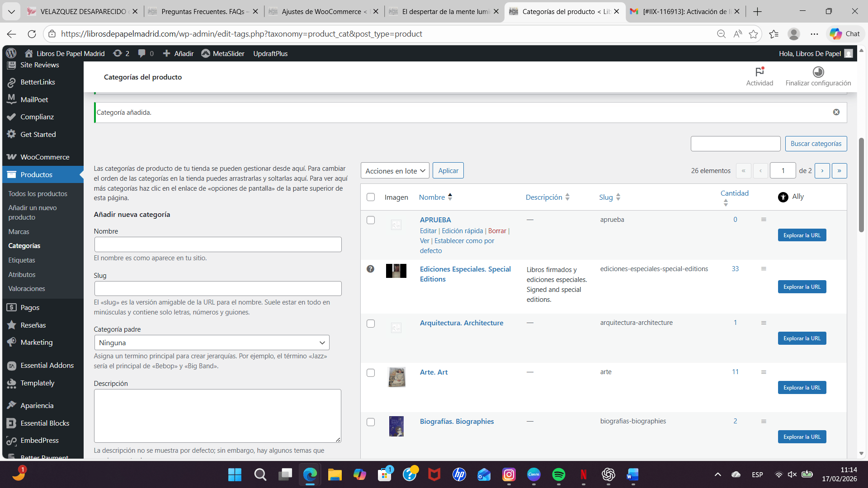868x488 pixels.
Task: Open the Acciones en lote dropdown
Action: point(395,171)
